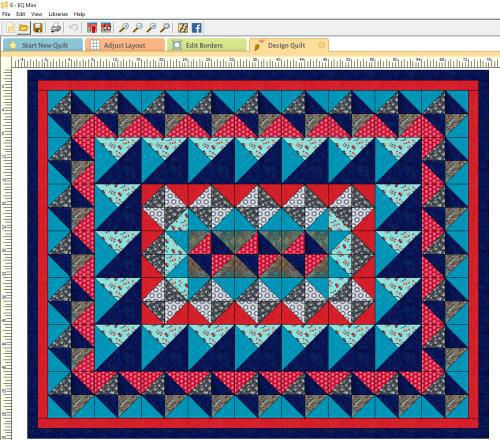This screenshot has width=500, height=440.
Task: Click the second red quilt image icon
Action: click(x=106, y=28)
